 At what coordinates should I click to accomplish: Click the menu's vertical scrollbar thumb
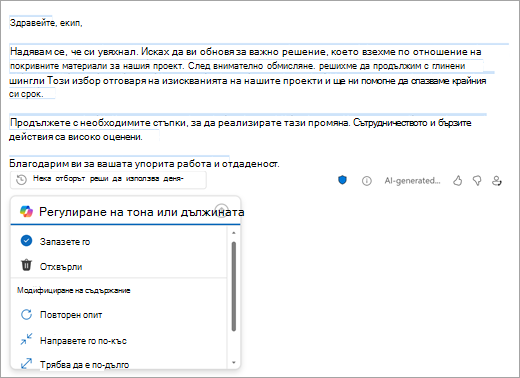coord(234,286)
